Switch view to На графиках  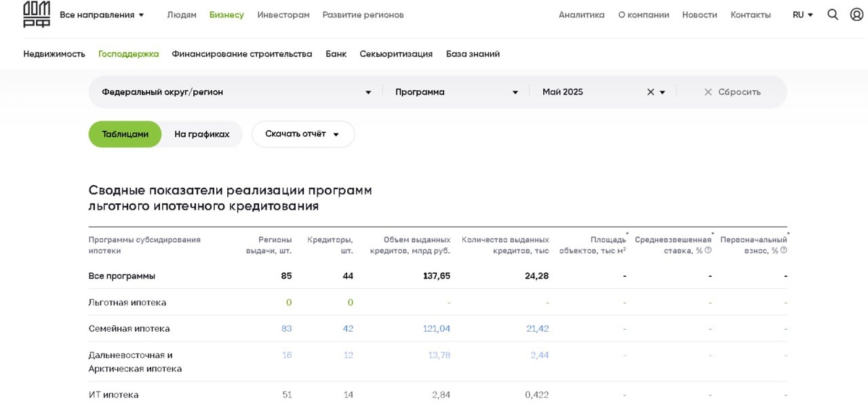[x=202, y=134]
